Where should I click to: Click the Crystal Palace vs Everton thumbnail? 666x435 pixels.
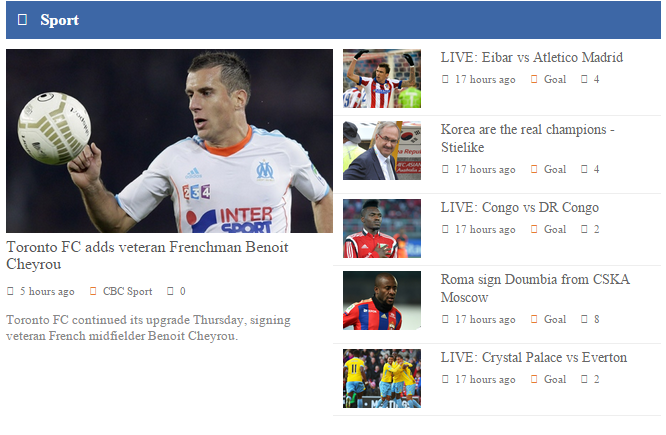382,379
